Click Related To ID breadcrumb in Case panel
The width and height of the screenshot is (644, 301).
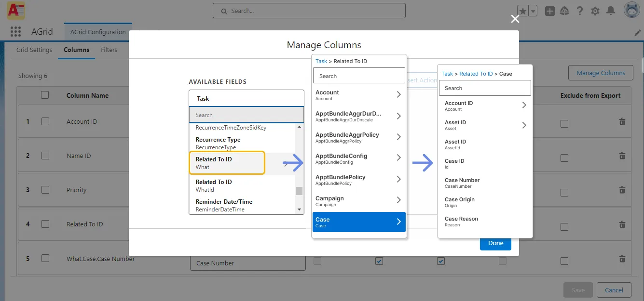click(476, 74)
